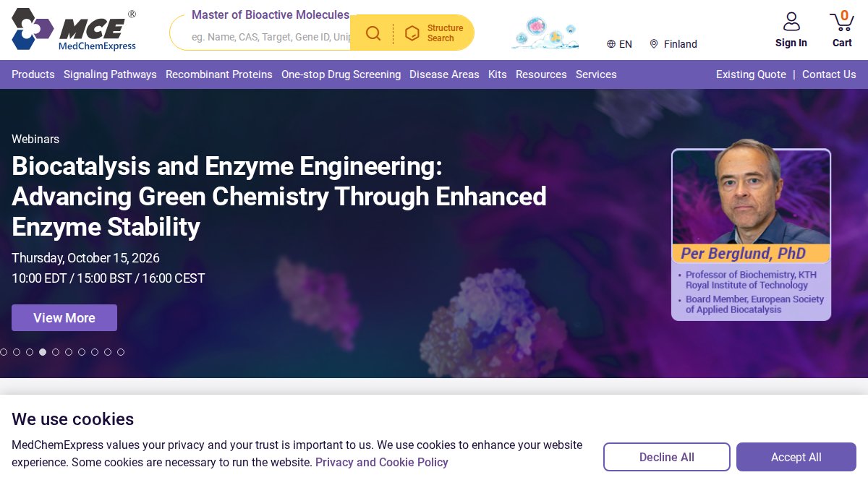Image resolution: width=868 pixels, height=488 pixels.
Task: Click Accept All cookies button
Action: [x=796, y=457]
